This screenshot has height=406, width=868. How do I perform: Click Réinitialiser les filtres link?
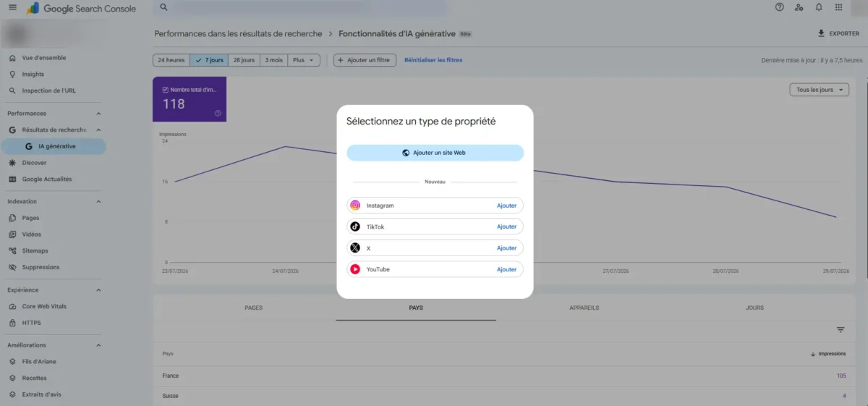coord(433,60)
